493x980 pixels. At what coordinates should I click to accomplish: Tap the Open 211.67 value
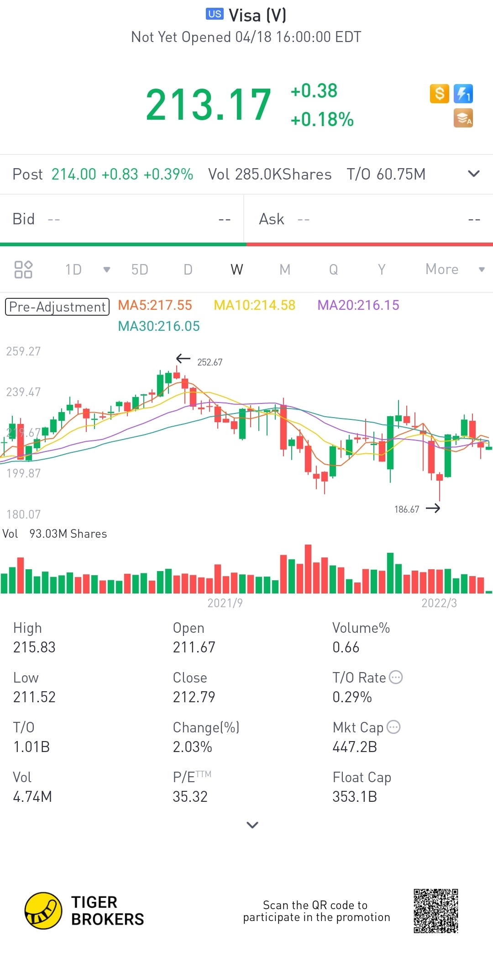[x=194, y=647]
